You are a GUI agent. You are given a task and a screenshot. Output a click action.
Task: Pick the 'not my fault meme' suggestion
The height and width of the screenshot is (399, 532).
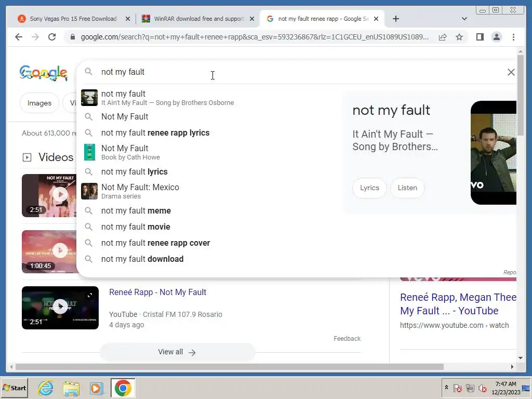pos(210,211)
